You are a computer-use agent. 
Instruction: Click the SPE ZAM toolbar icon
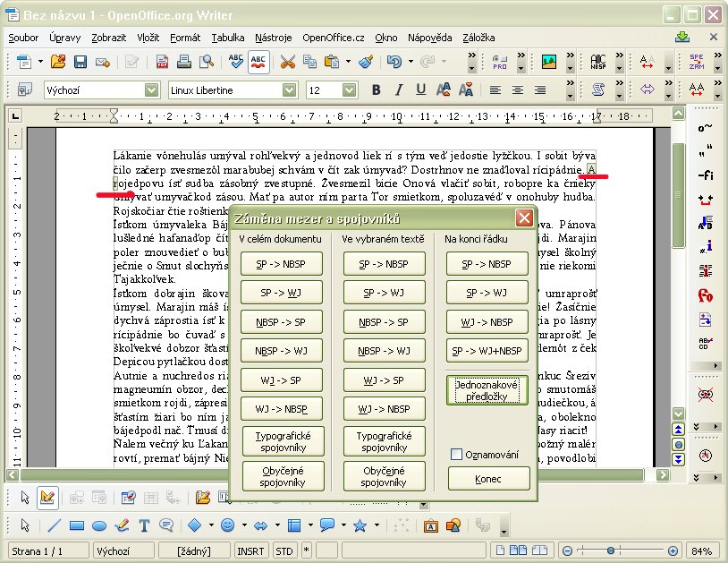(697, 62)
